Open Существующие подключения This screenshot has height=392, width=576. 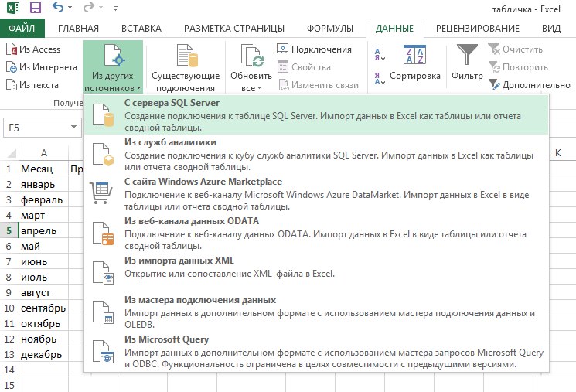pyautogui.click(x=186, y=67)
